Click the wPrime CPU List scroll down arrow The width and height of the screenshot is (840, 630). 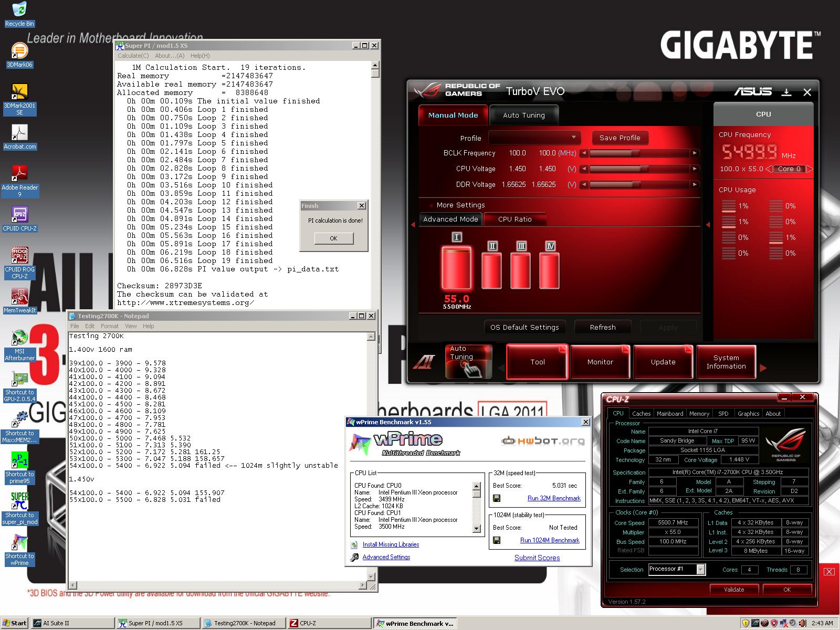tap(477, 529)
